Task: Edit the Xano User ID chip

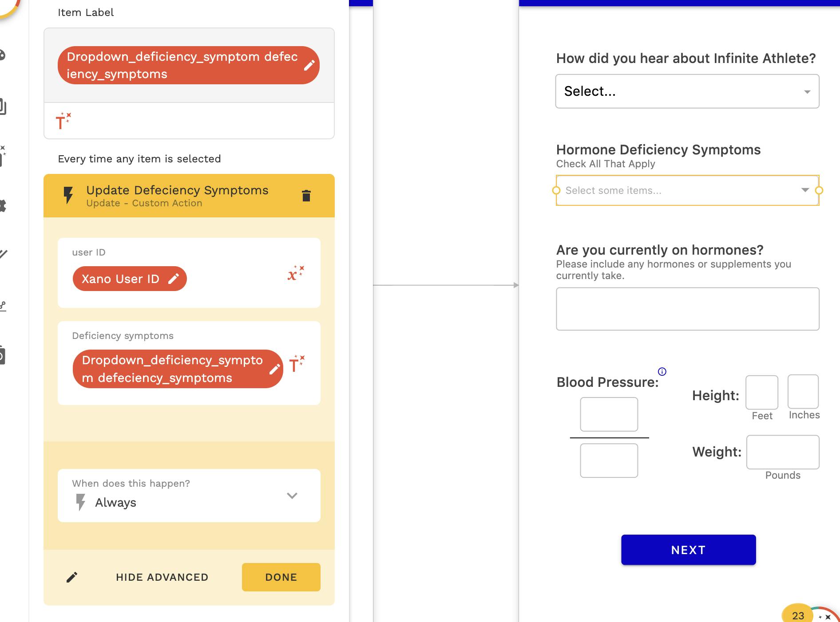Action: (173, 279)
